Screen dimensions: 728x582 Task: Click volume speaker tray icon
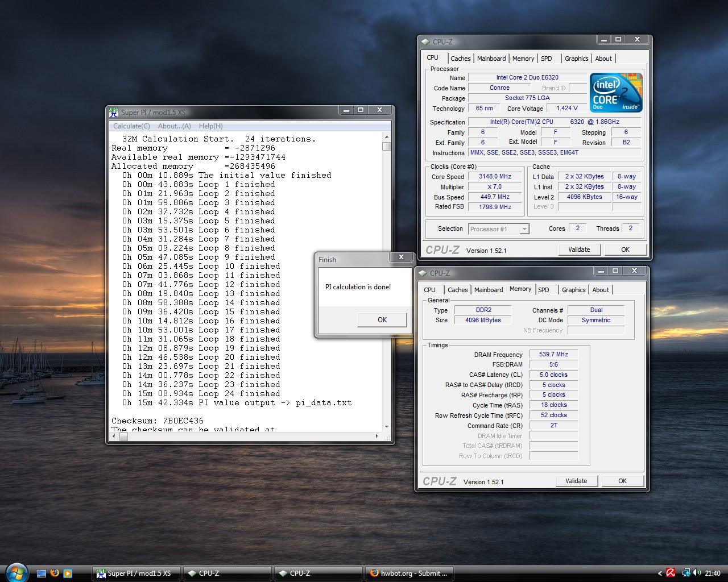696,573
